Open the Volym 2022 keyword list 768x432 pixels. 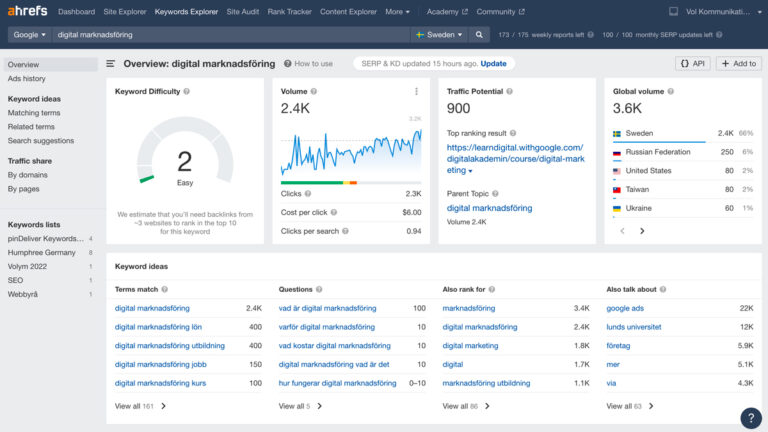point(27,266)
